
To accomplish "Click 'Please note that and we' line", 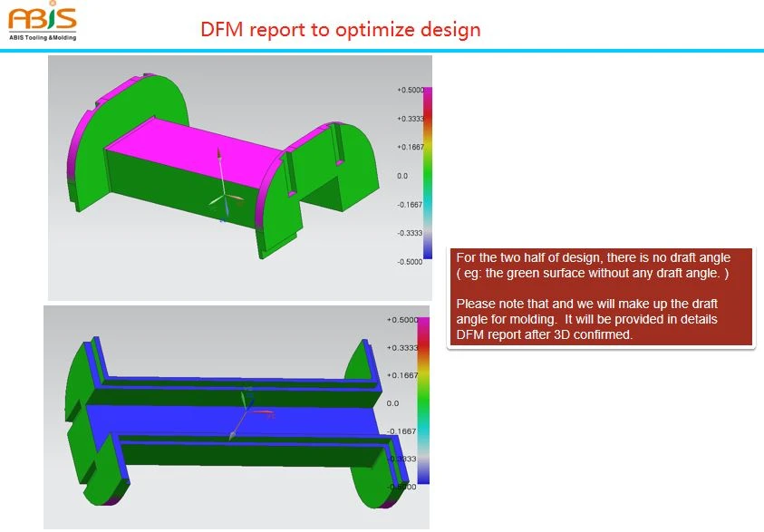I will [586, 304].
